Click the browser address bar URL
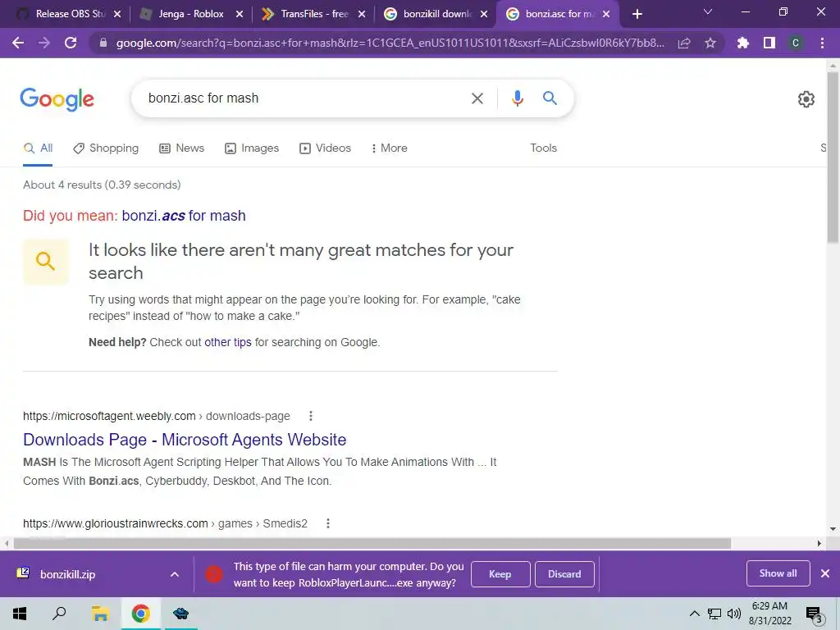Image resolution: width=840 pixels, height=630 pixels. pyautogui.click(x=390, y=43)
